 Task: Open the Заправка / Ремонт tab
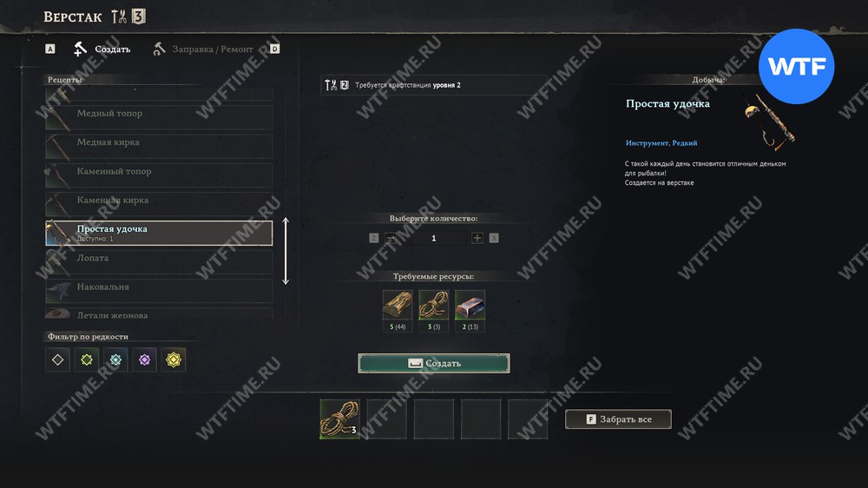pyautogui.click(x=203, y=49)
